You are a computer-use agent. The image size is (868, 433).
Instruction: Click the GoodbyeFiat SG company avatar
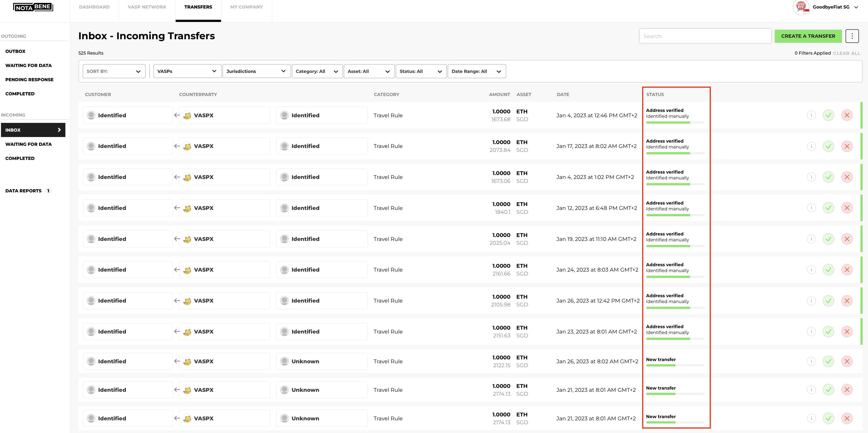pyautogui.click(x=801, y=7)
